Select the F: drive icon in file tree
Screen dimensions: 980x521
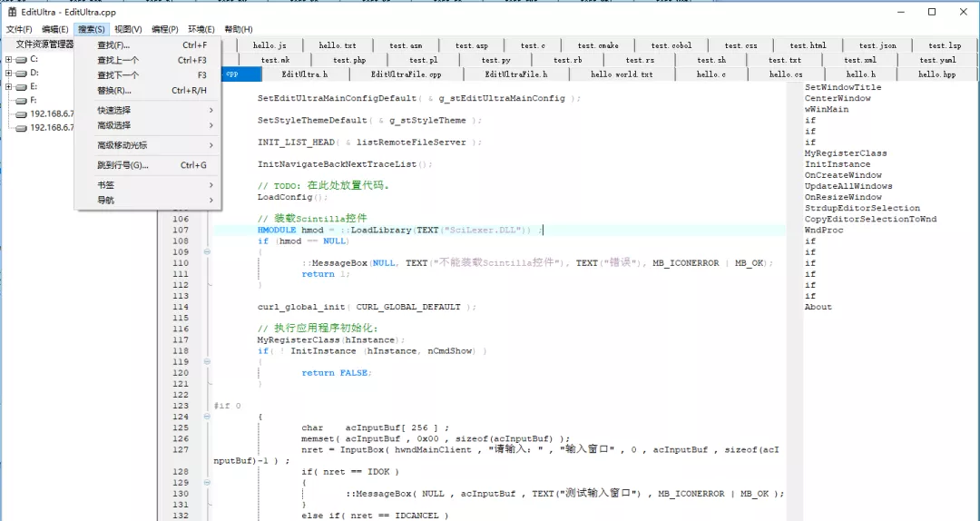pos(21,100)
